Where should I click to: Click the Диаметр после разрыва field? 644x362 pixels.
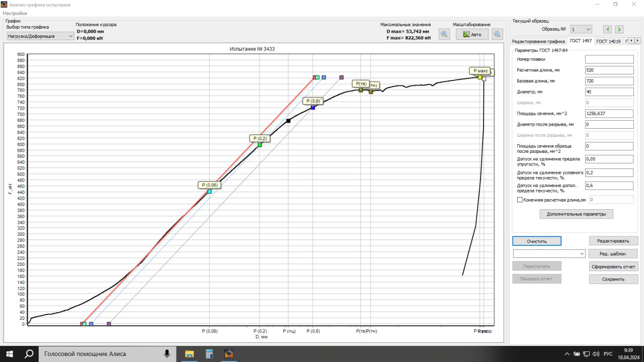[609, 124]
